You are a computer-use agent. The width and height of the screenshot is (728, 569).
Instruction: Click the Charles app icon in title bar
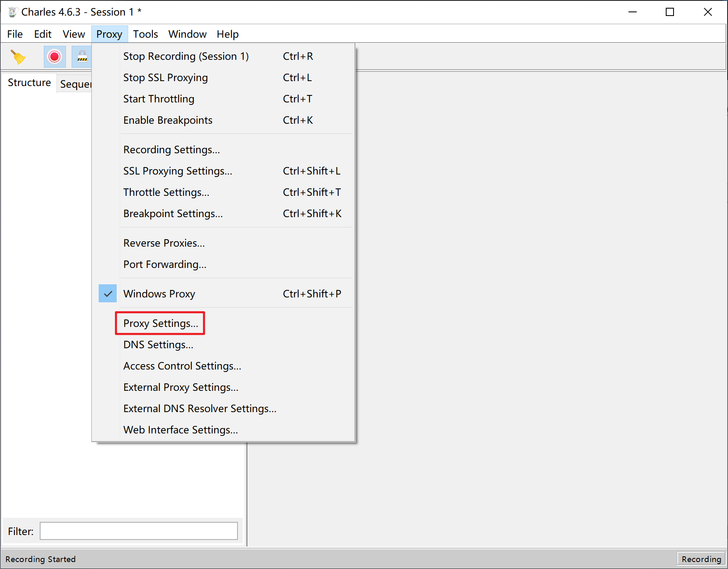pos(12,12)
